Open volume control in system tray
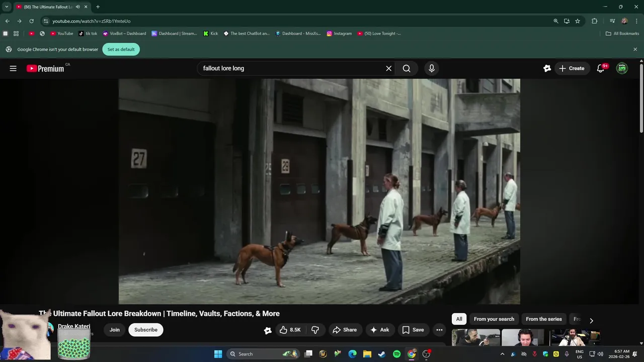 (x=600, y=354)
